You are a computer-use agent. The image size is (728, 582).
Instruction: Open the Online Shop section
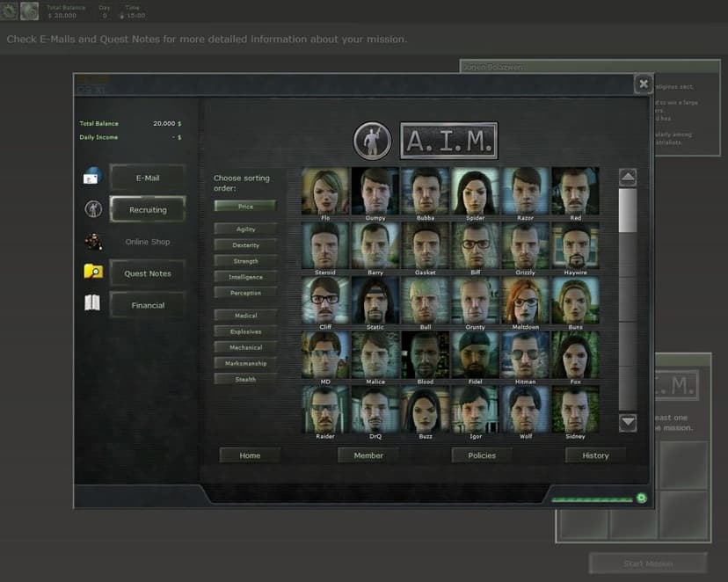point(148,242)
